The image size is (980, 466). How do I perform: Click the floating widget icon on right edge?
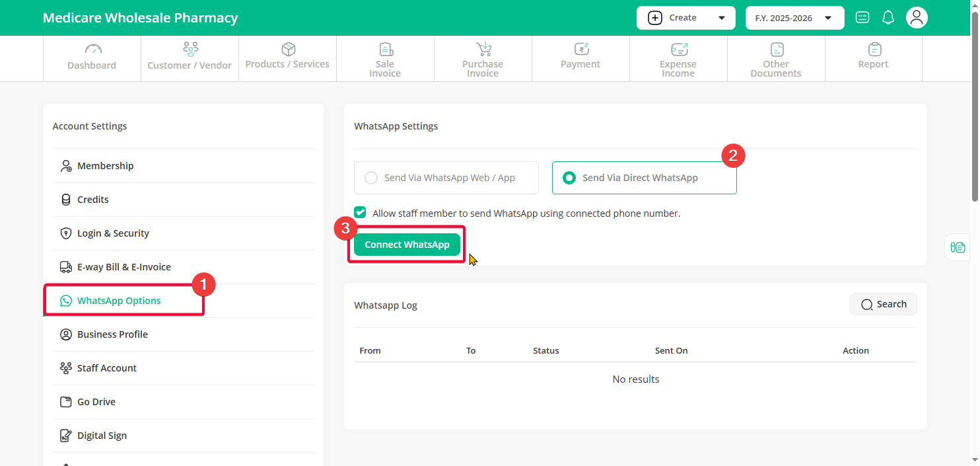[958, 248]
